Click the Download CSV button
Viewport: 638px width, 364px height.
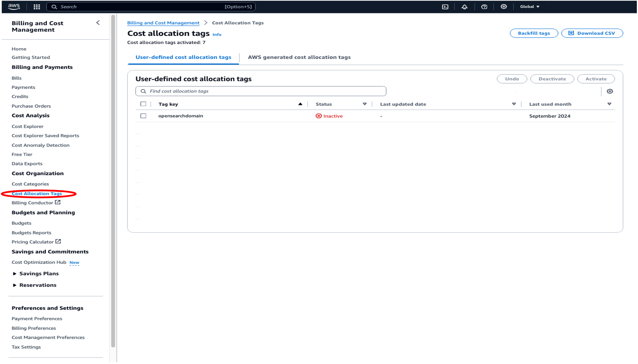592,33
